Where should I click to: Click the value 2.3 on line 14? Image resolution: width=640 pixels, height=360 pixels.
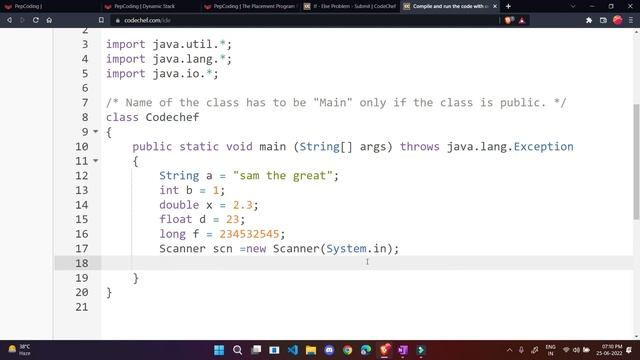click(x=242, y=205)
